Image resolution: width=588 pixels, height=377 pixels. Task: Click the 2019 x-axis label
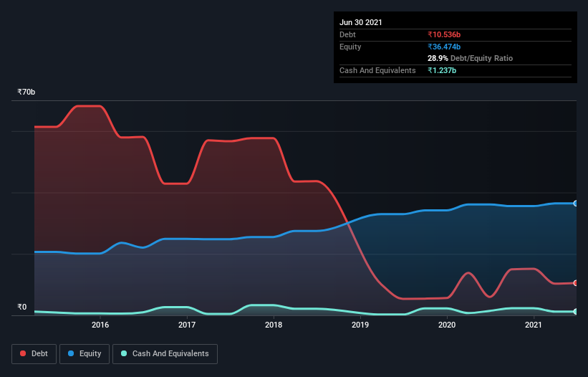pos(360,325)
